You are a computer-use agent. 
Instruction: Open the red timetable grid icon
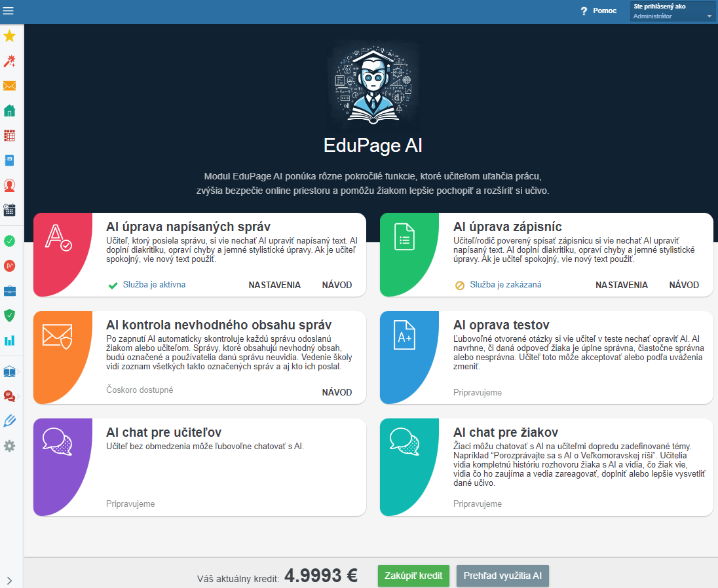click(10, 136)
